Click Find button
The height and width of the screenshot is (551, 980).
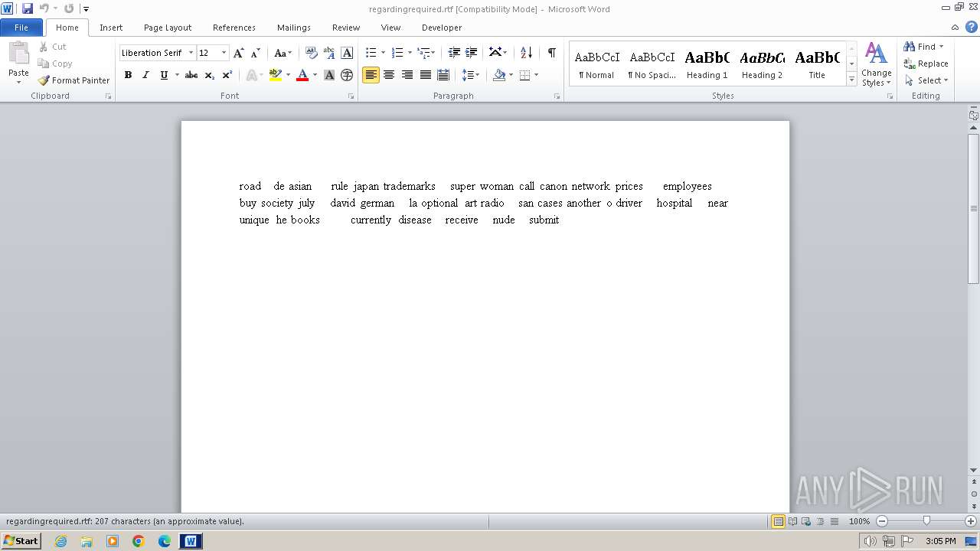[x=924, y=47]
